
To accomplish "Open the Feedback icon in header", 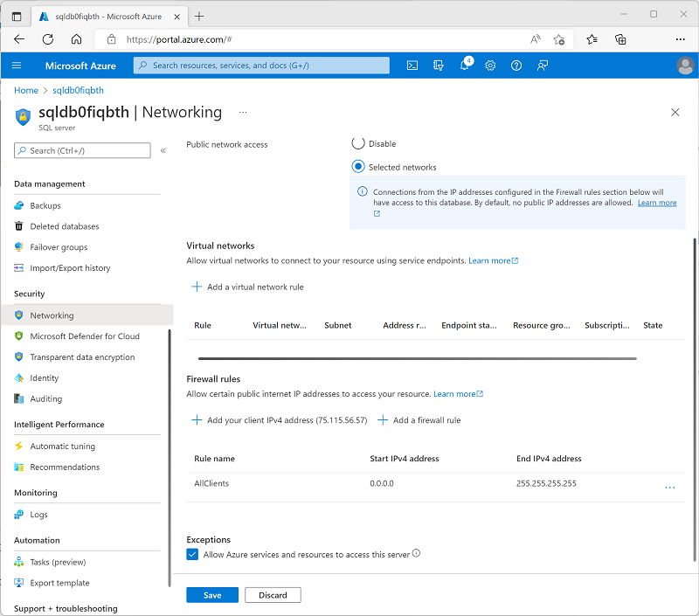I will [542, 66].
